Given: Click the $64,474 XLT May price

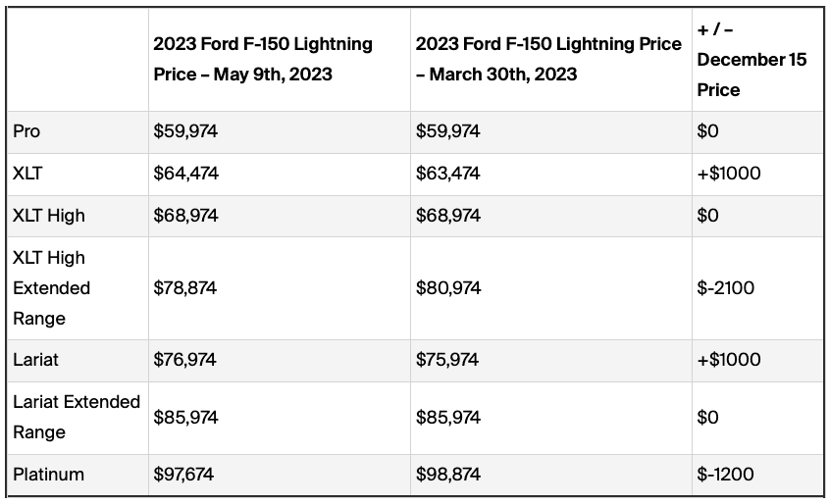Looking at the screenshot, I should (x=185, y=174).
